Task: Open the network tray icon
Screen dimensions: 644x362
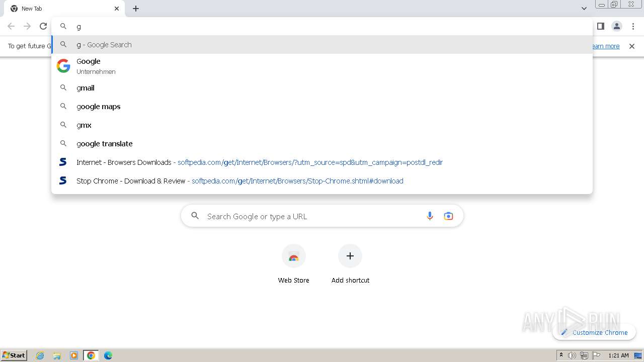Action: tap(584, 355)
